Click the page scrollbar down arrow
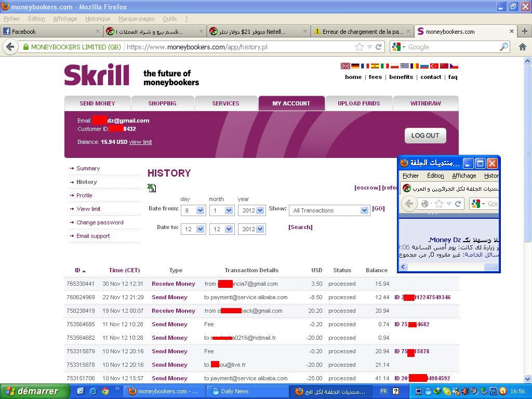Screen dimensions: 532x399 (528, 379)
